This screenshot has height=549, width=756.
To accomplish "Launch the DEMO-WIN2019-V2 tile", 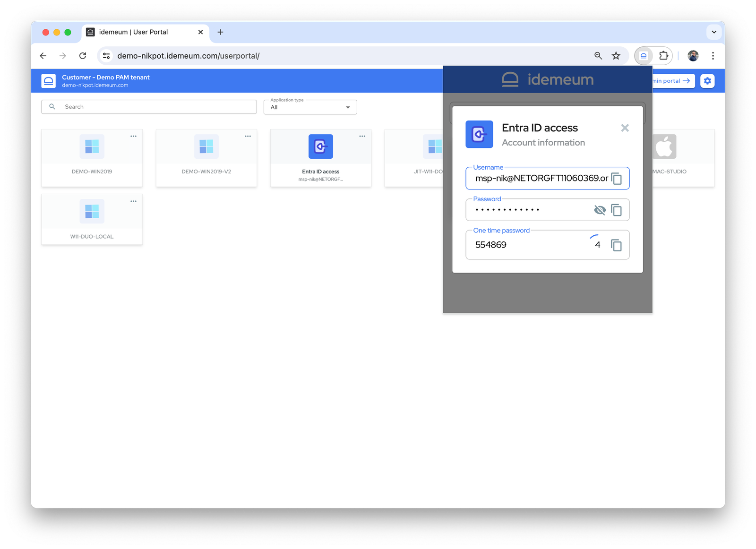I will (x=206, y=158).
